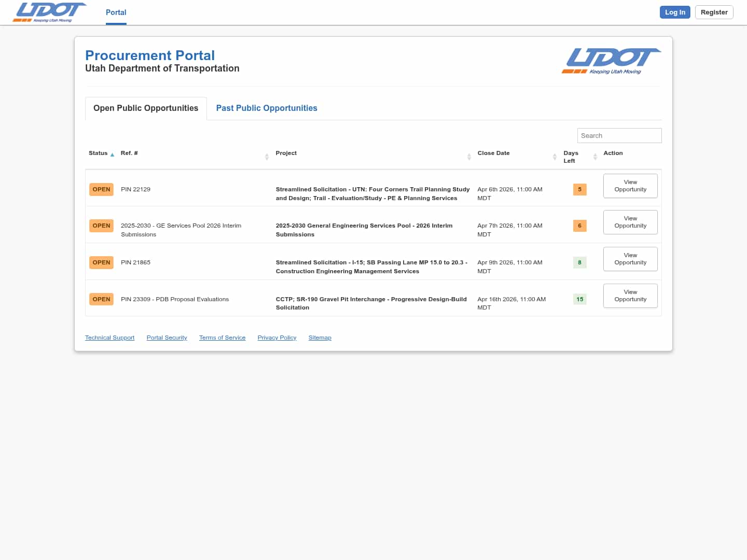
Task: View Opportunity for GE Services Pool 2026
Action: point(630,222)
